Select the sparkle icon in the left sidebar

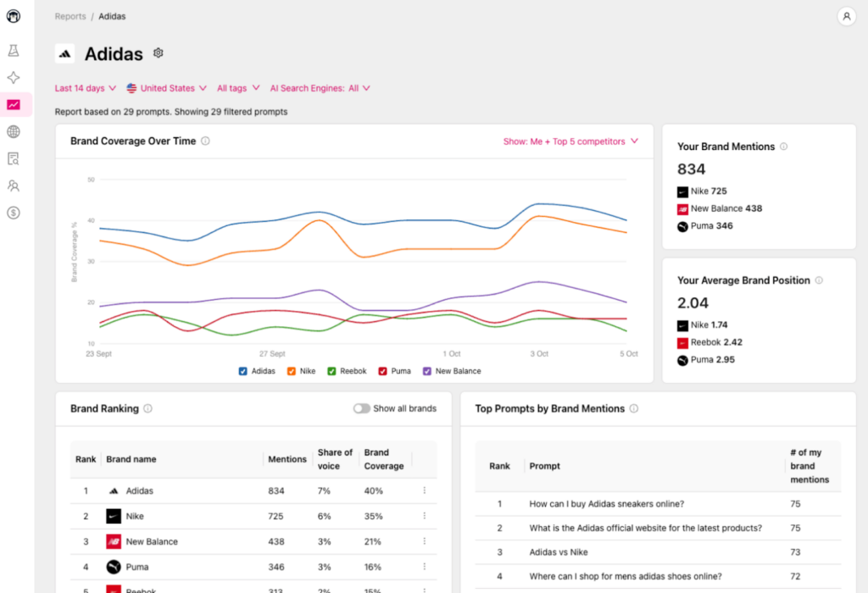[x=13, y=77]
